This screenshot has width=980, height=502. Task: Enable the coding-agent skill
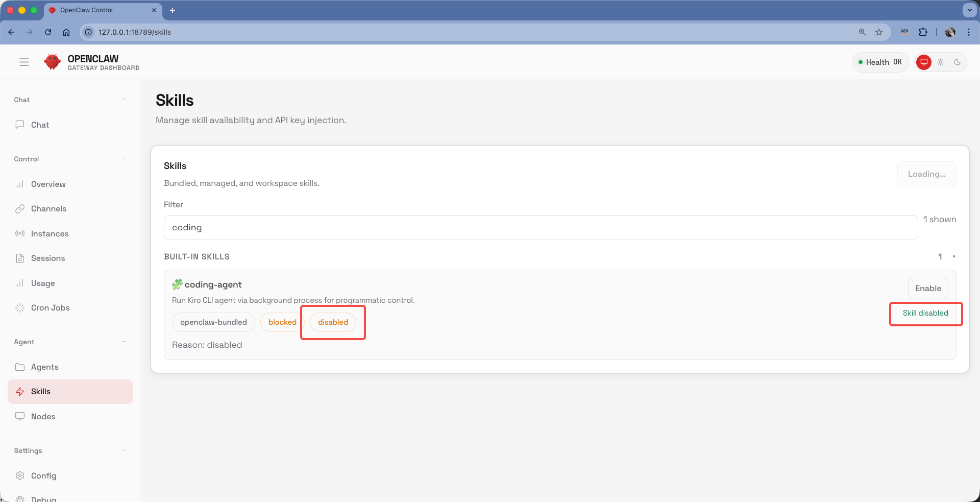point(927,289)
